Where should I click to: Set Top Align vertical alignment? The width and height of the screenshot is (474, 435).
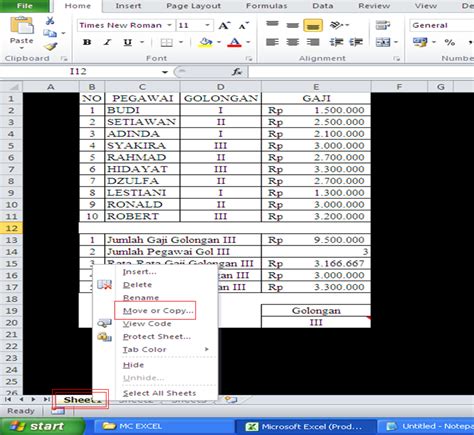[272, 25]
